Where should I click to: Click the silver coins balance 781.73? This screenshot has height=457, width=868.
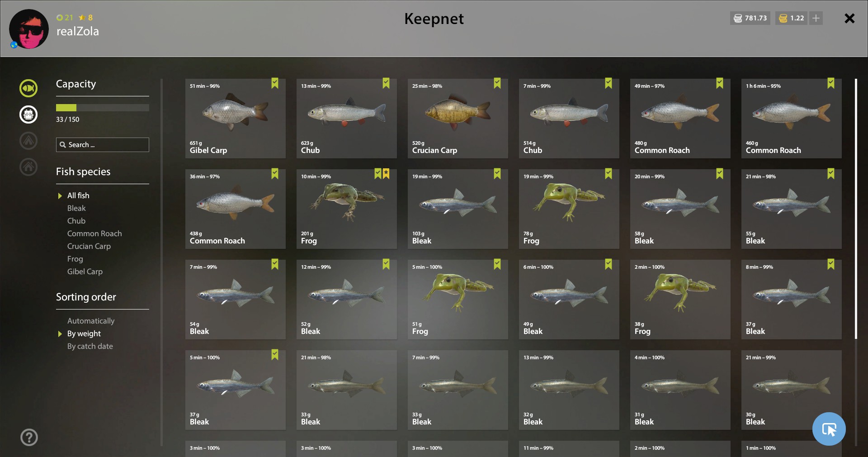point(750,18)
